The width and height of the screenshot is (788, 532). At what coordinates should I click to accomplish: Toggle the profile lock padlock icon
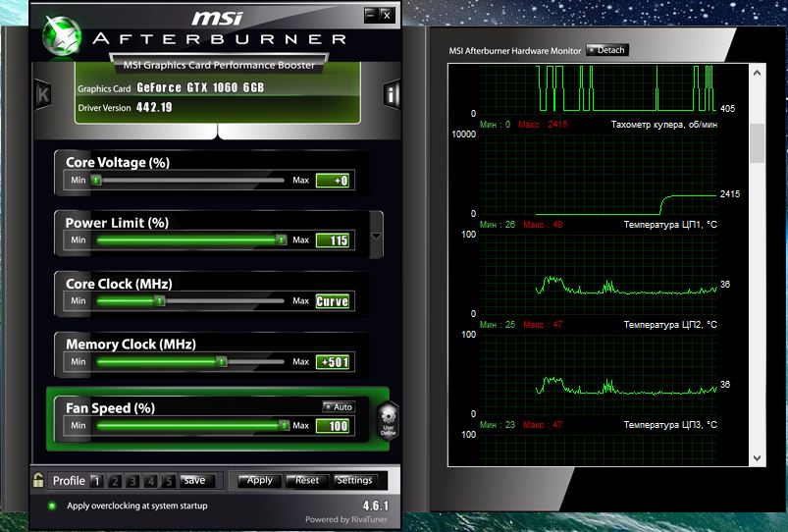point(38,480)
